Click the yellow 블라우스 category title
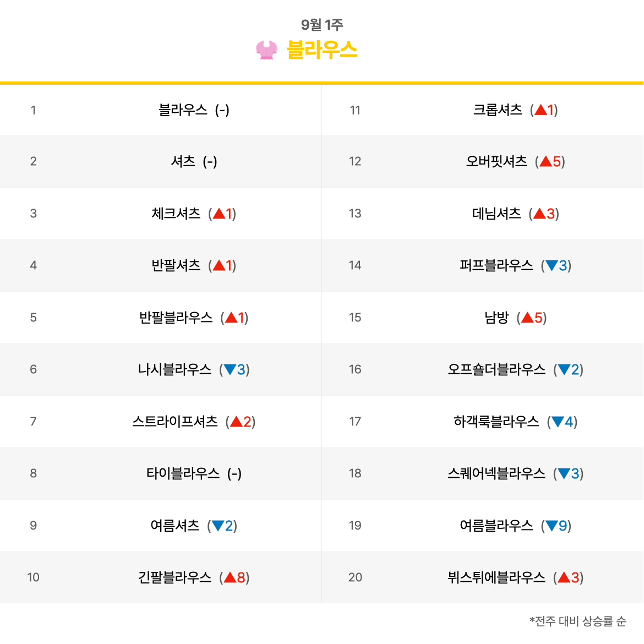 tap(322, 50)
